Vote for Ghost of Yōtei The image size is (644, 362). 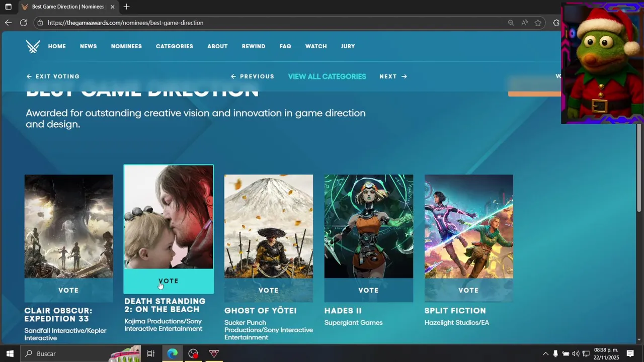coord(269,290)
